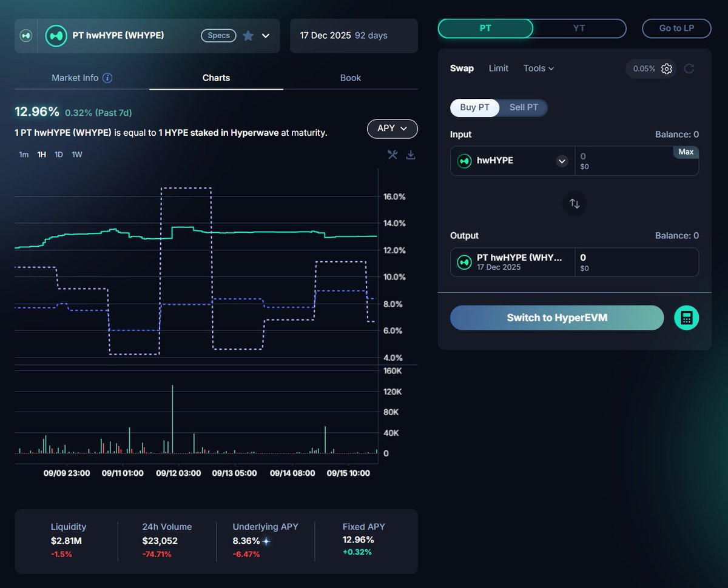Open the hwHYPE input token dropdown
The height and width of the screenshot is (588, 728).
562,161
